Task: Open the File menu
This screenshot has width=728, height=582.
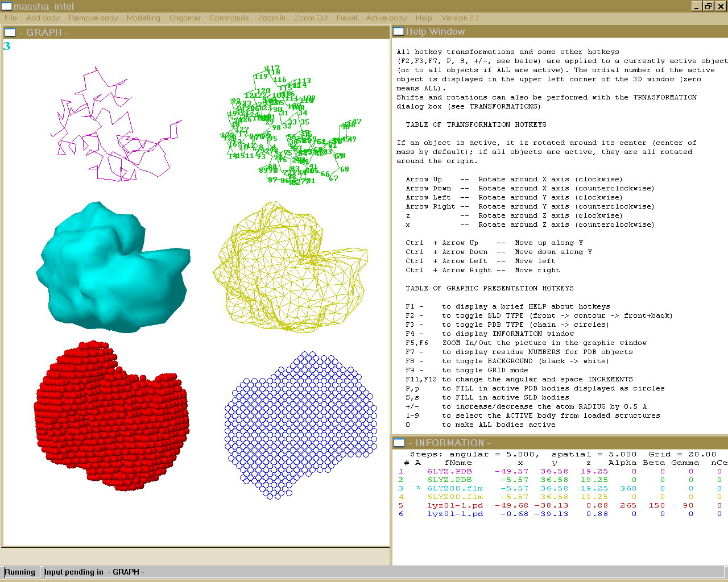Action: 11,18
